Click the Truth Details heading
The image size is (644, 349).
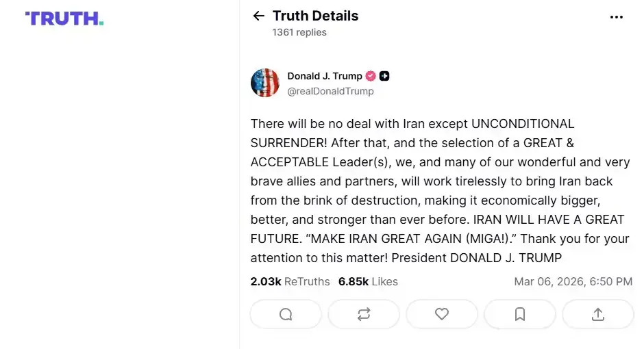coord(315,16)
